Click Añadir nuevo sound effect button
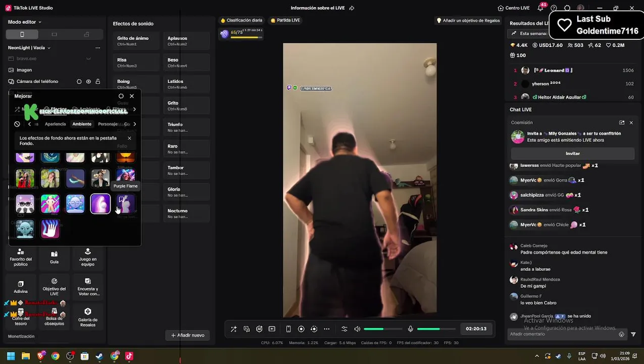This screenshot has width=644, height=364. [187, 335]
